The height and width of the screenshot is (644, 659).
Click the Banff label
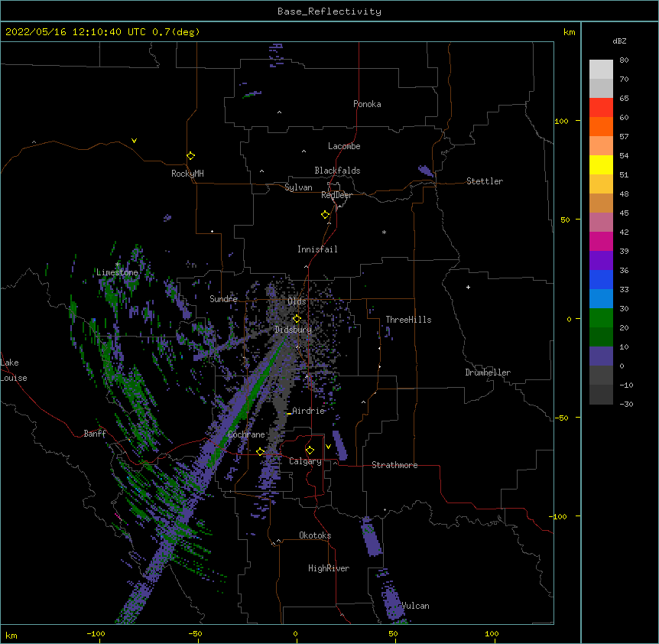tap(95, 434)
